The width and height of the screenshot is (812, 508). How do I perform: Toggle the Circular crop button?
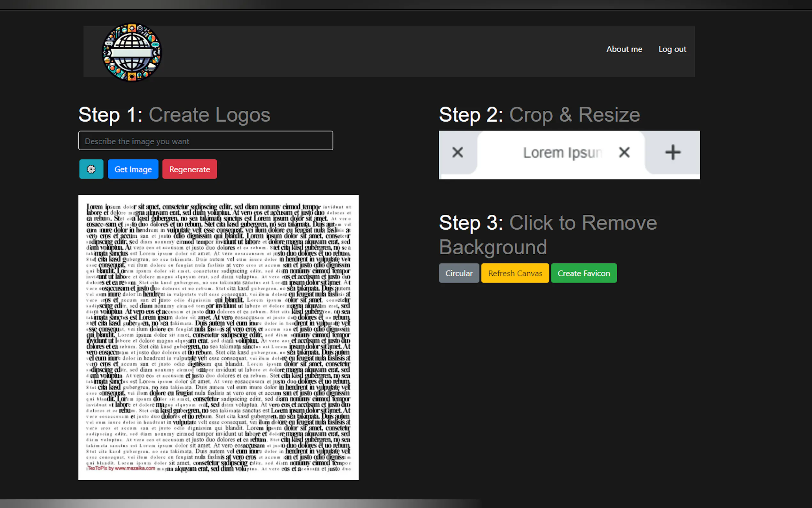pyautogui.click(x=458, y=273)
